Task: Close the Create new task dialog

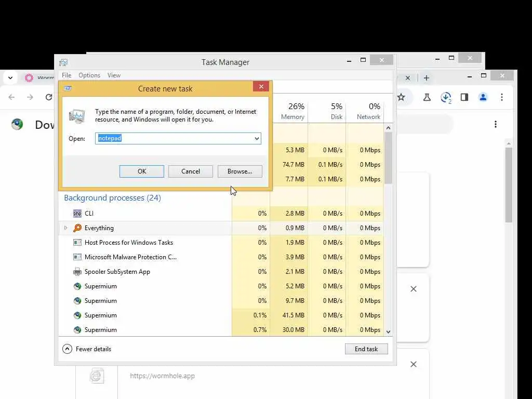Action: pos(261,87)
